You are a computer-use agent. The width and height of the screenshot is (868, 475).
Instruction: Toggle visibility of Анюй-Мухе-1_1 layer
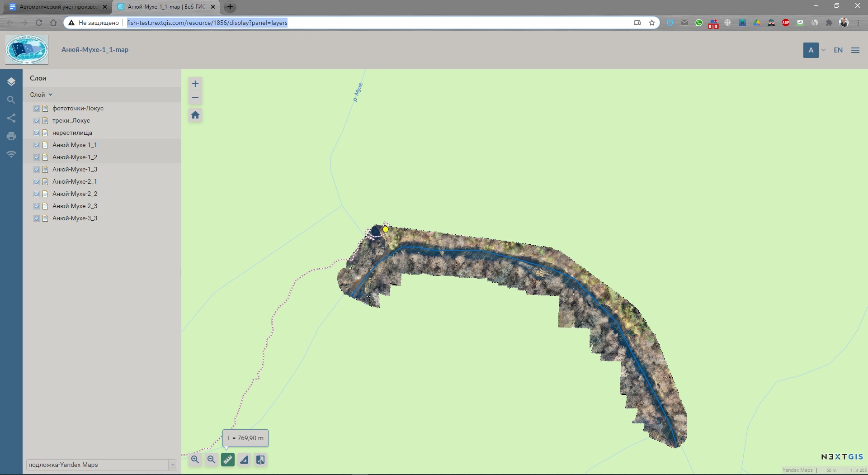(37, 145)
